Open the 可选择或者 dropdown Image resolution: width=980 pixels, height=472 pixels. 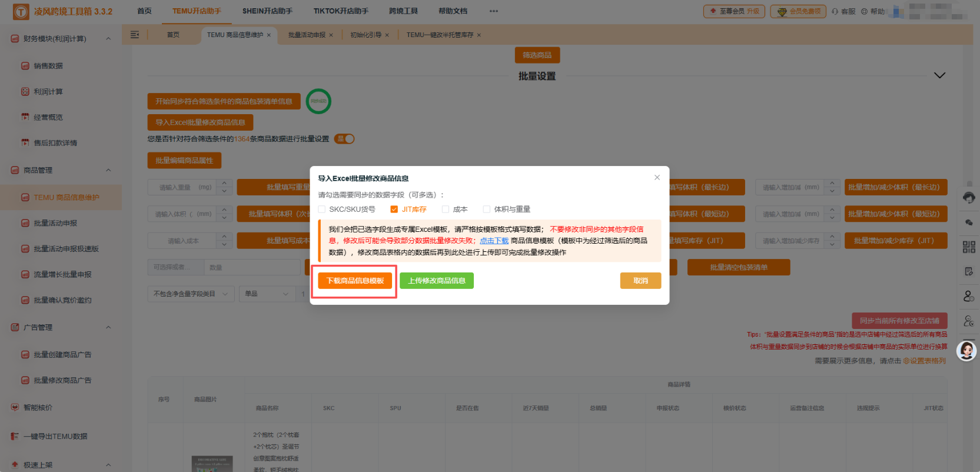tap(175, 267)
